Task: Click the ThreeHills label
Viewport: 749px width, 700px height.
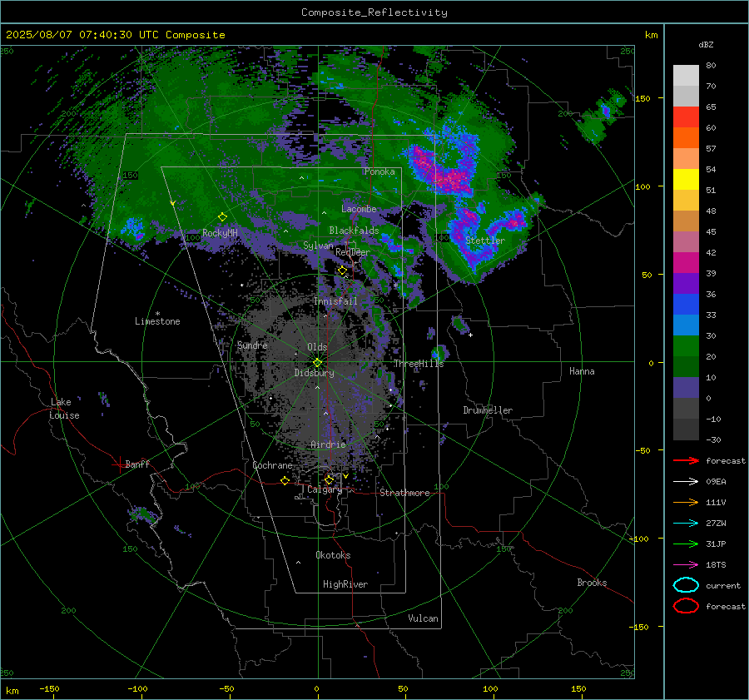Action: point(419,364)
